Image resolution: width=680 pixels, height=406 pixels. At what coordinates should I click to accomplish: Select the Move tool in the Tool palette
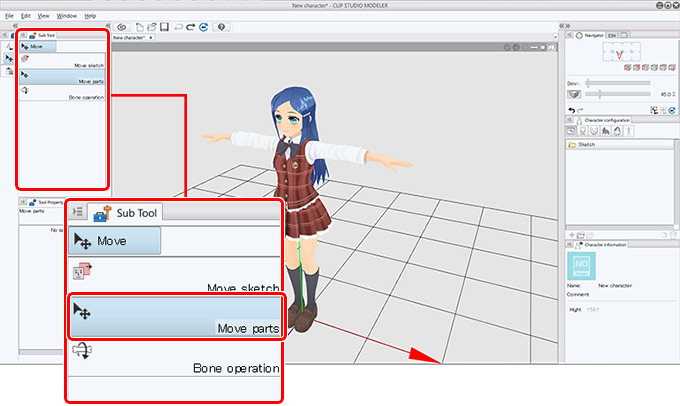pyautogui.click(x=9, y=58)
